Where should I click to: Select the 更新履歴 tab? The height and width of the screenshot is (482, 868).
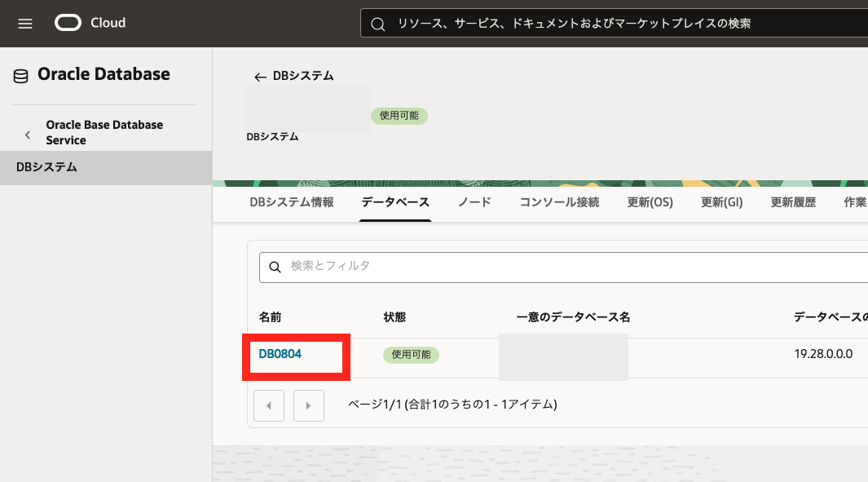point(793,202)
